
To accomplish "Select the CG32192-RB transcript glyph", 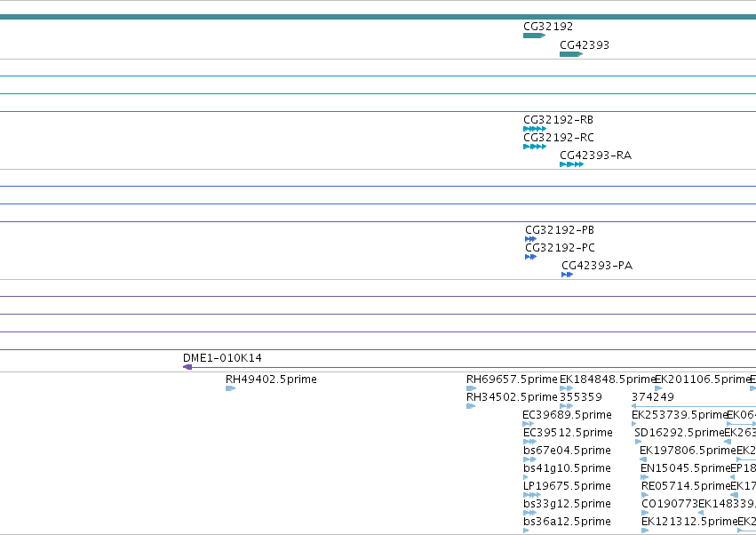I will coord(535,129).
